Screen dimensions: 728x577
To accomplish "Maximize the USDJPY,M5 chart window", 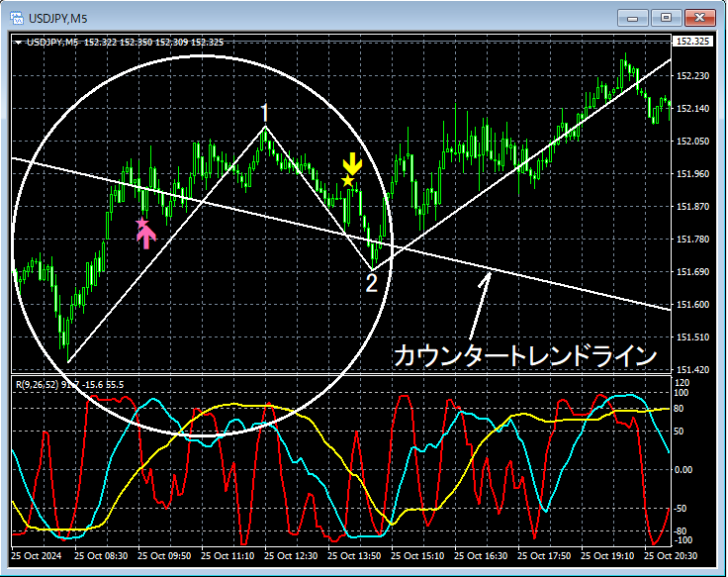I will pos(666,18).
